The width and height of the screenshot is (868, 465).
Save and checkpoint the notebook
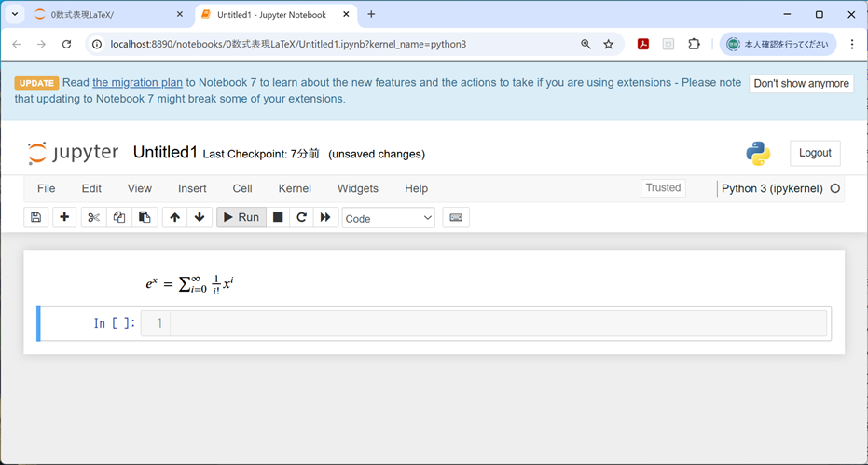[x=36, y=217]
